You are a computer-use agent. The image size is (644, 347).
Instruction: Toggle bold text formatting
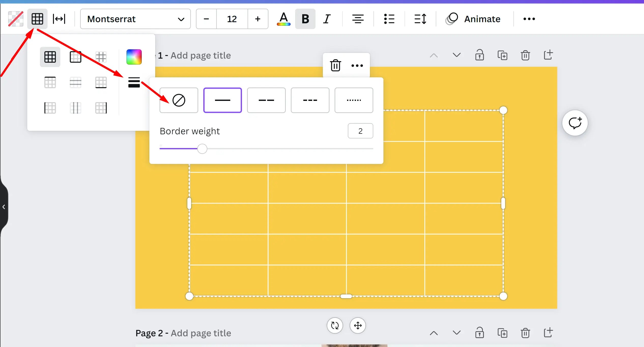tap(305, 19)
